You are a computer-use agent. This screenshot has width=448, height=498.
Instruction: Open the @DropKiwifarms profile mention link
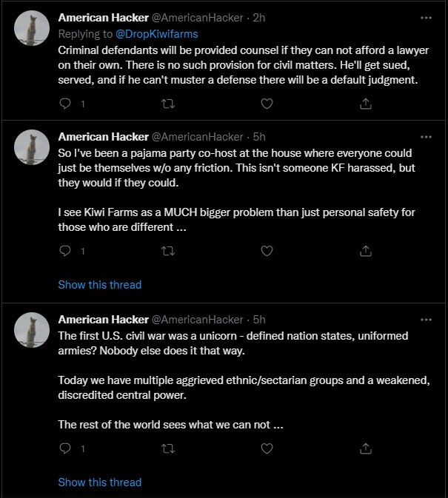pyautogui.click(x=156, y=34)
